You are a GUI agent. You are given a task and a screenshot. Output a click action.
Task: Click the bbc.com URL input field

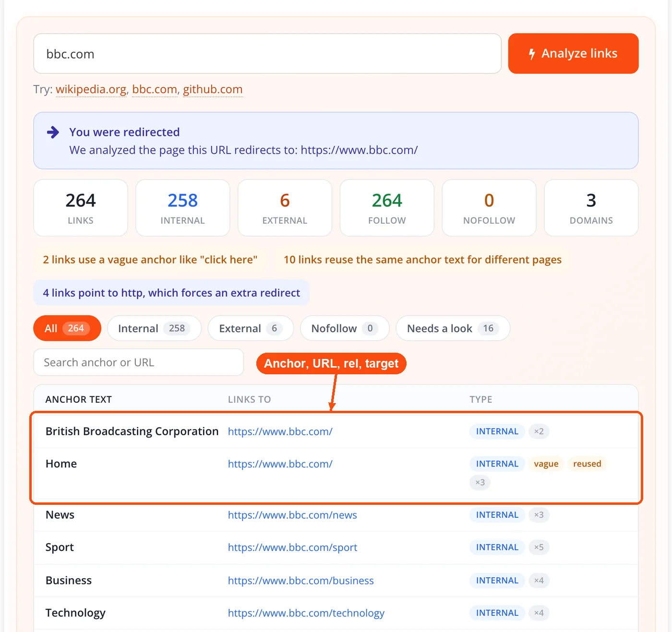267,53
